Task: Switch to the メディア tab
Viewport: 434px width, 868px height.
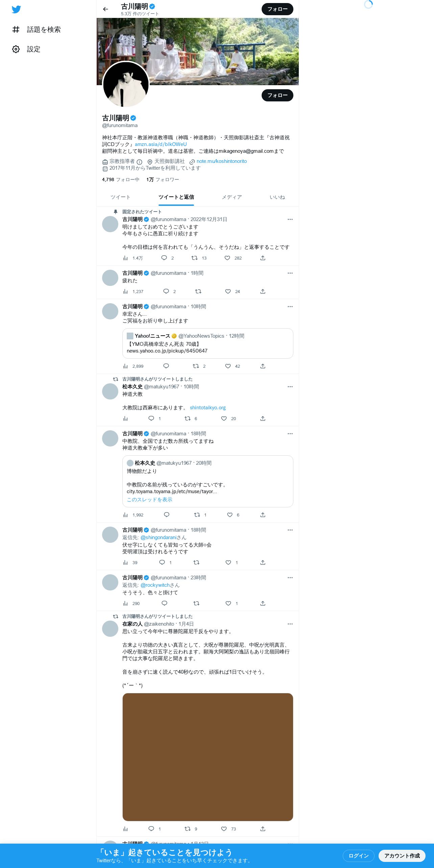Action: tap(232, 197)
